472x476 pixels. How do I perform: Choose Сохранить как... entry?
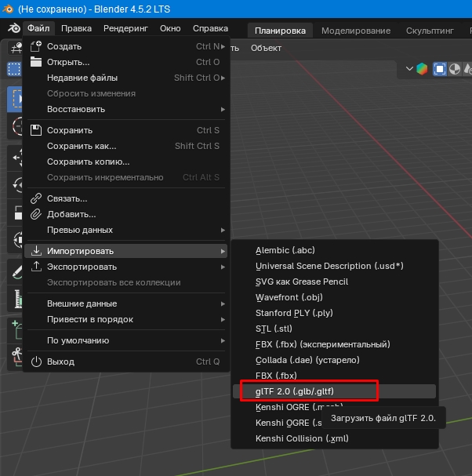127,147
